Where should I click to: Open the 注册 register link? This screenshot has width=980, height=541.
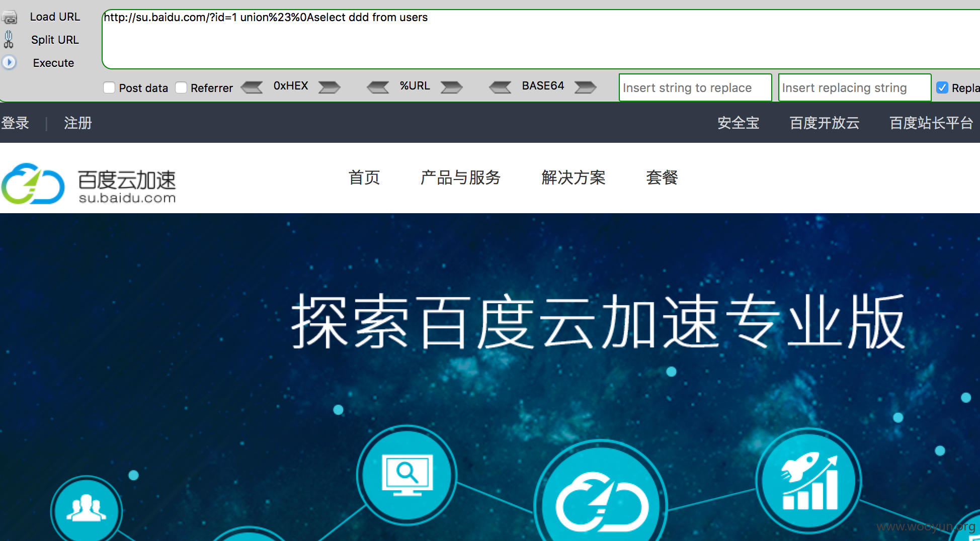pos(78,123)
